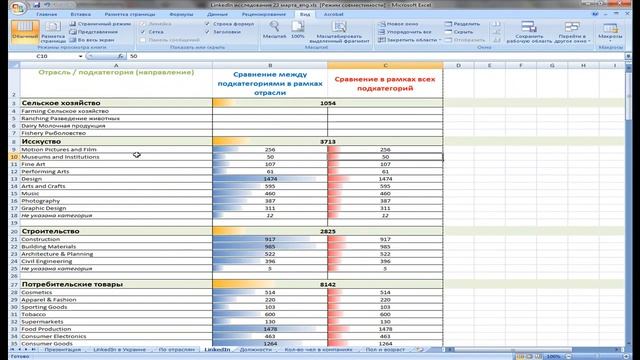Click the formula bar showing 50

click(376, 56)
